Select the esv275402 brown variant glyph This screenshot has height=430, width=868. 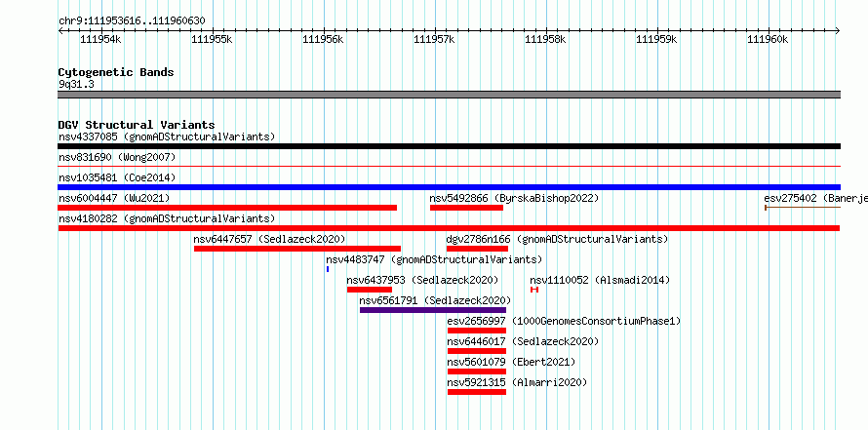pos(803,208)
